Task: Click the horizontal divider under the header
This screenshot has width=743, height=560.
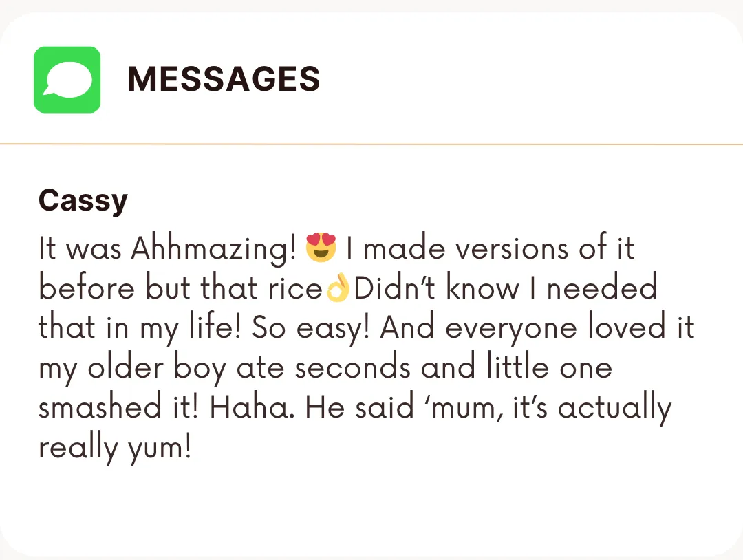Action: point(371,144)
